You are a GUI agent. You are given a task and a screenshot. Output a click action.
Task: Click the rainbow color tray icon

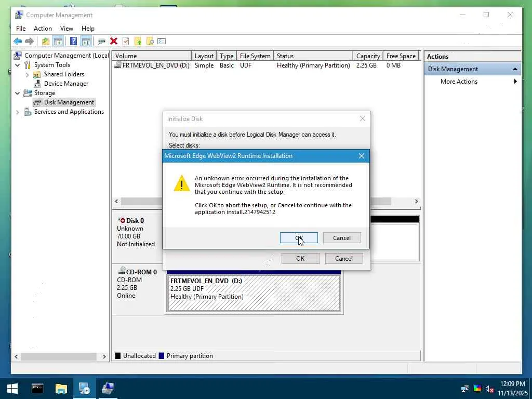pyautogui.click(x=477, y=389)
